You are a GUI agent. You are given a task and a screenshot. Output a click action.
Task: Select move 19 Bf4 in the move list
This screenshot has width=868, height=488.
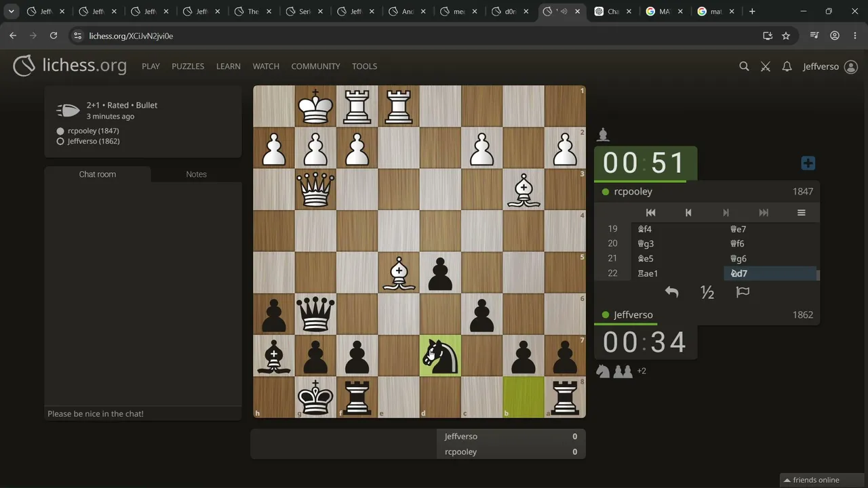pyautogui.click(x=677, y=229)
